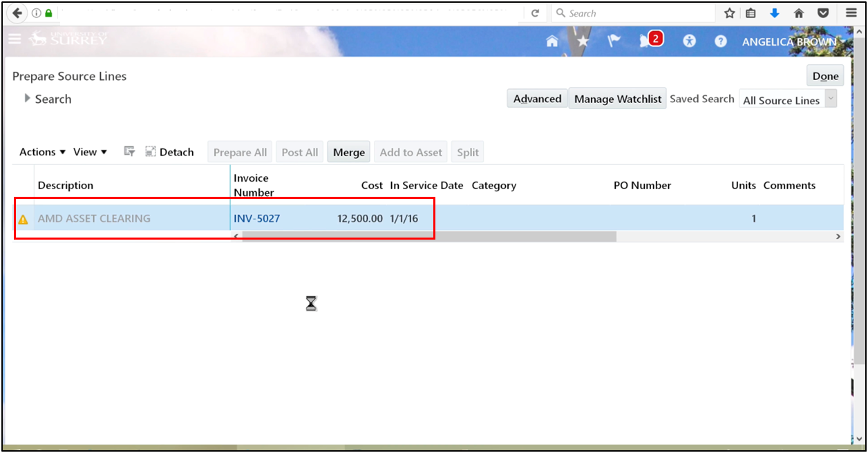Open the Watchlist flag icon
The width and height of the screenshot is (868, 453).
(x=614, y=41)
